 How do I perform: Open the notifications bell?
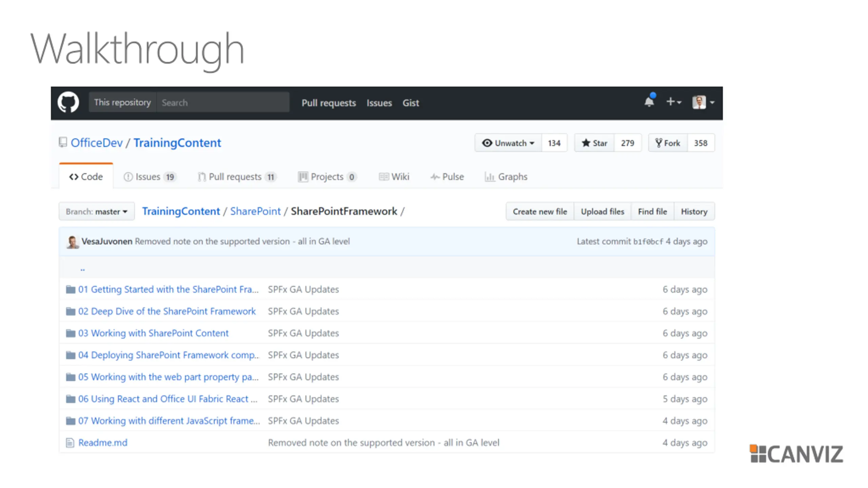(x=649, y=101)
